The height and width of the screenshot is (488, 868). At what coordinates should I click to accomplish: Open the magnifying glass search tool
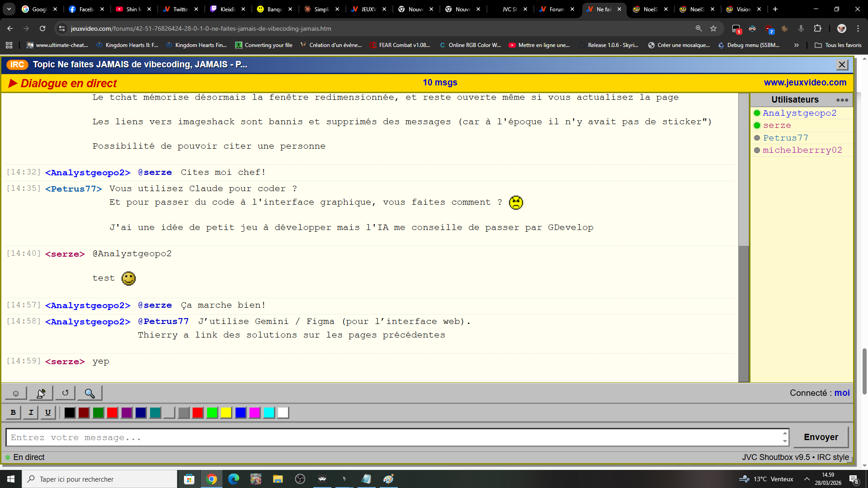click(x=90, y=393)
